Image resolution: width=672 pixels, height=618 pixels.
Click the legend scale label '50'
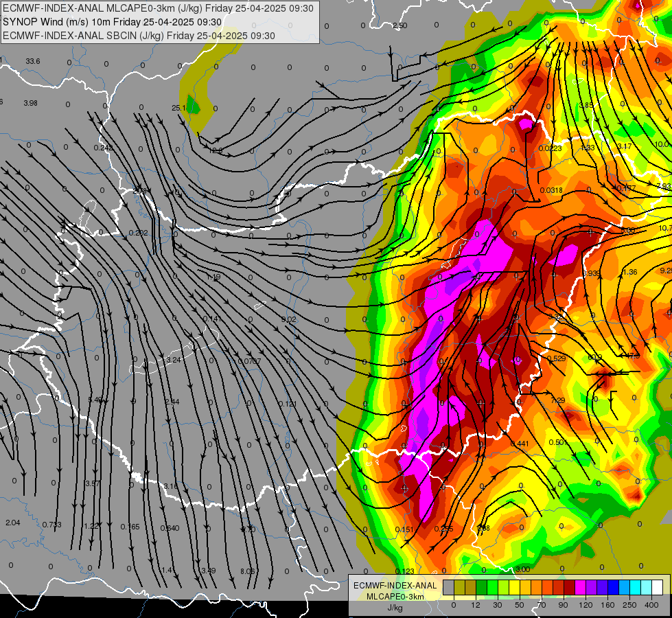click(x=520, y=605)
